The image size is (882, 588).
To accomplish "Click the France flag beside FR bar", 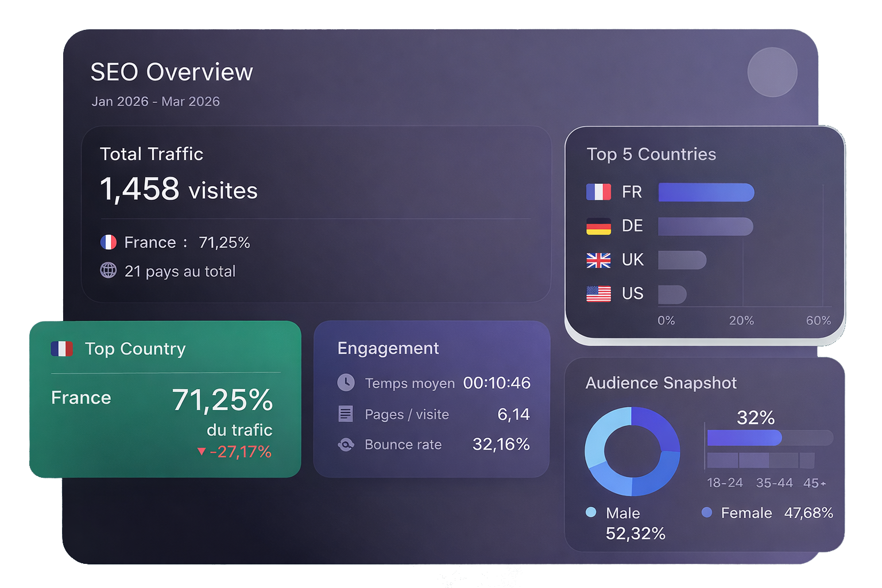I will 598,192.
